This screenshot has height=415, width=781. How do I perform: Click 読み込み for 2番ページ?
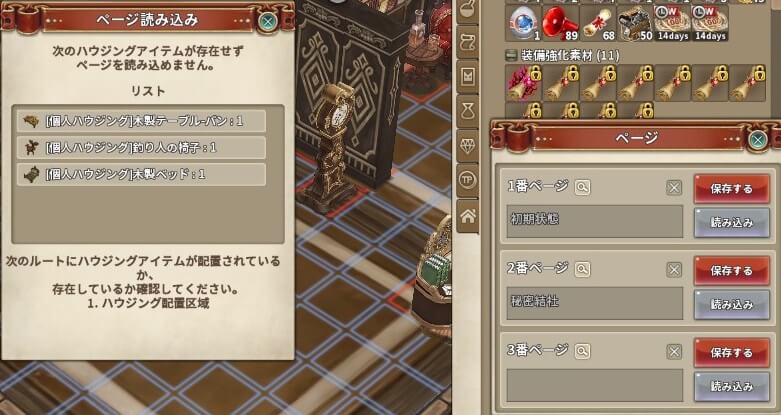pos(732,304)
